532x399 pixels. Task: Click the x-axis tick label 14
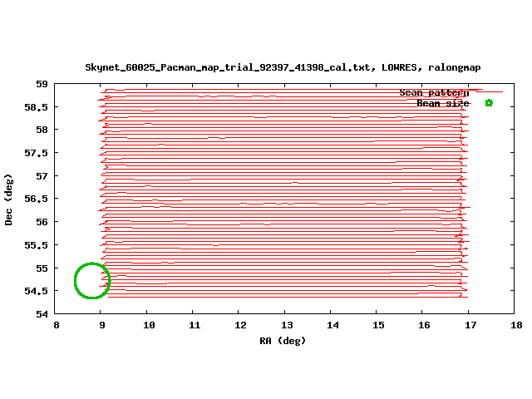click(x=332, y=325)
